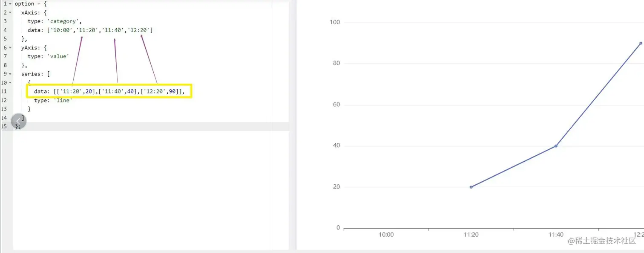Image resolution: width=644 pixels, height=253 pixels.
Task: Collapse the series array on line 9
Action: coord(10,74)
